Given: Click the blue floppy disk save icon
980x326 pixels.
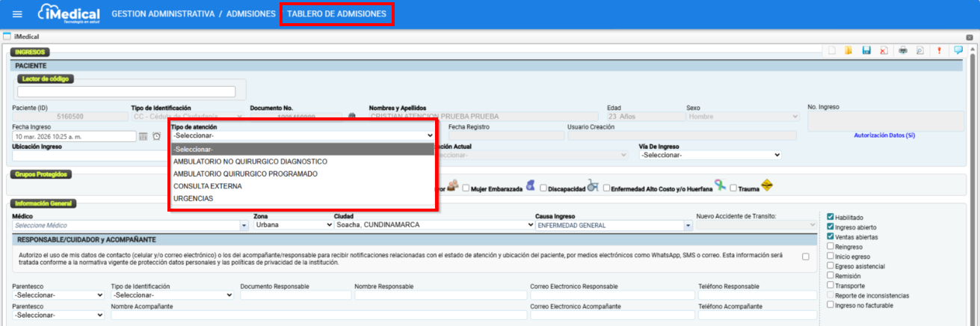Looking at the screenshot, I should (x=866, y=50).
